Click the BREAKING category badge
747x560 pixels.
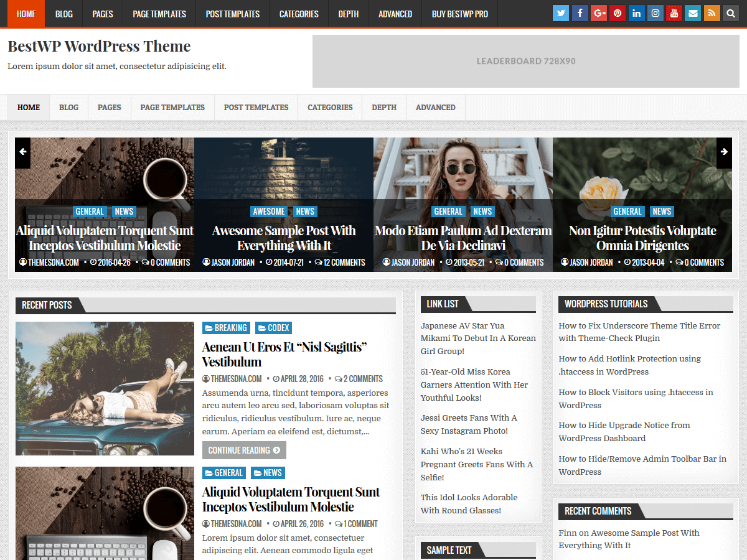[x=226, y=328]
